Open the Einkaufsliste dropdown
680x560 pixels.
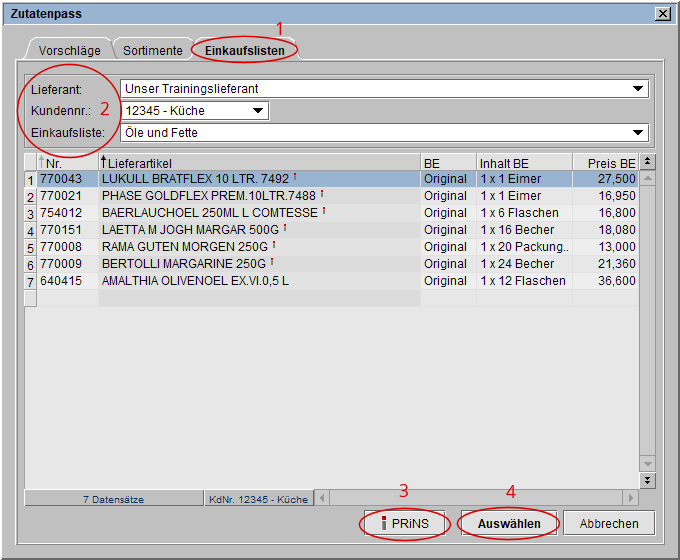point(638,133)
